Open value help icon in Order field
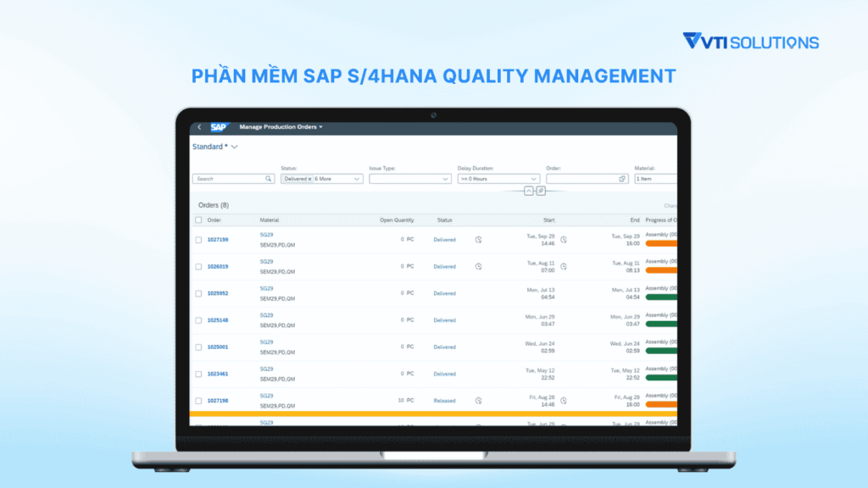This screenshot has width=868, height=488. 622,179
